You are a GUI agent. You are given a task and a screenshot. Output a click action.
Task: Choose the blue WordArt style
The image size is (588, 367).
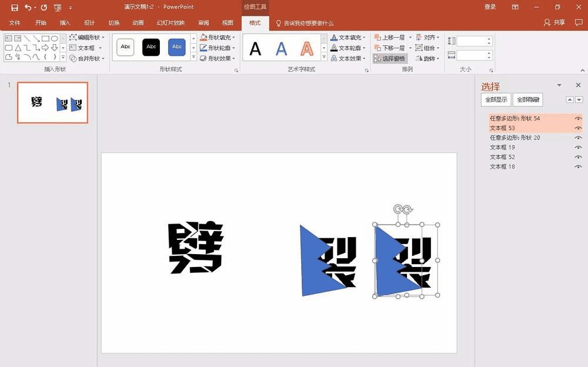pyautogui.click(x=281, y=48)
